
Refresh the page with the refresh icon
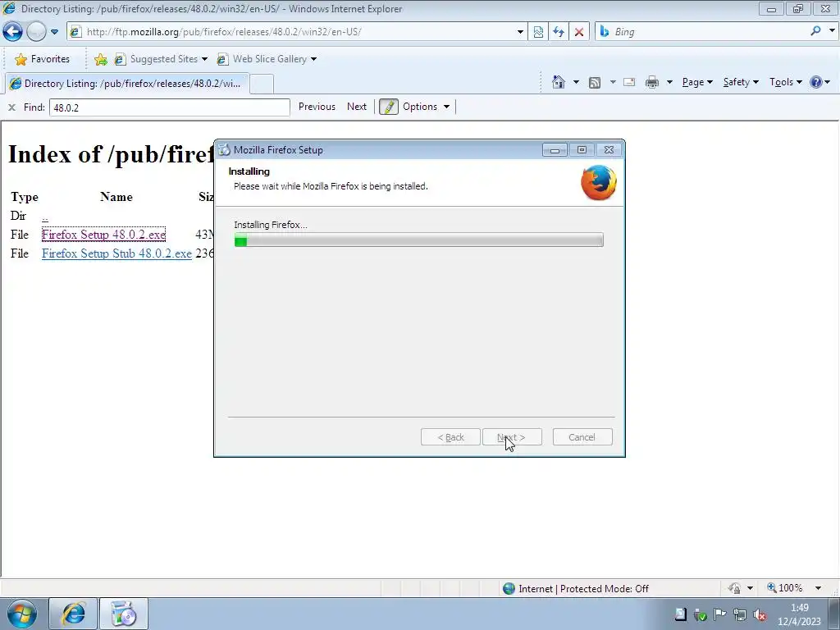559,32
